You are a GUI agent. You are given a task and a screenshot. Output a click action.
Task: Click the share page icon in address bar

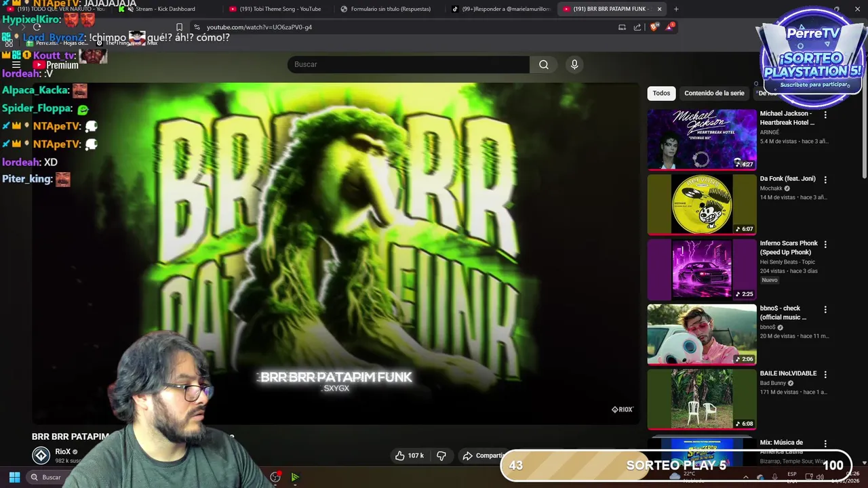pos(637,27)
